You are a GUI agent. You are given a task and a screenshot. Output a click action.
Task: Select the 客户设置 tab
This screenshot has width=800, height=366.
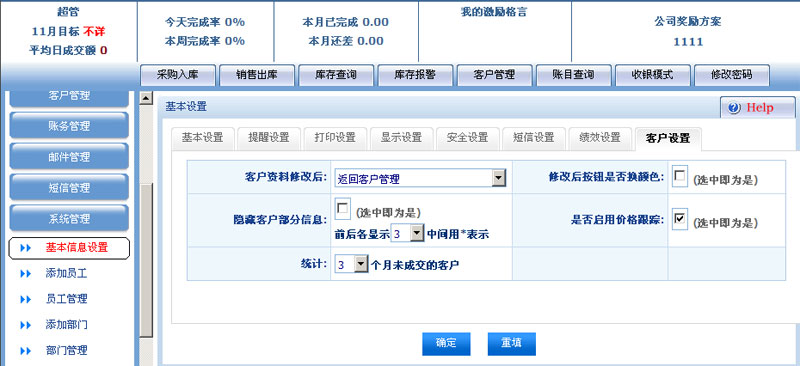pyautogui.click(x=668, y=138)
